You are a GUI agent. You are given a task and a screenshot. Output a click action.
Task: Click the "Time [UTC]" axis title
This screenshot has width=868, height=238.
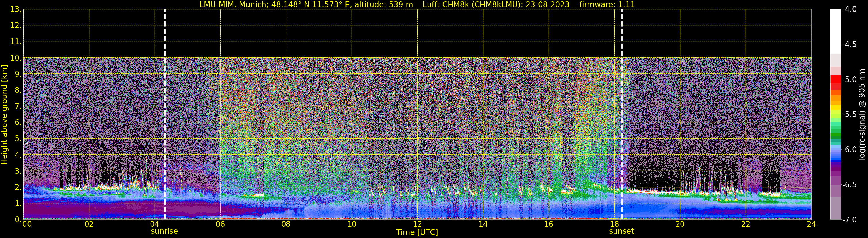point(417,232)
